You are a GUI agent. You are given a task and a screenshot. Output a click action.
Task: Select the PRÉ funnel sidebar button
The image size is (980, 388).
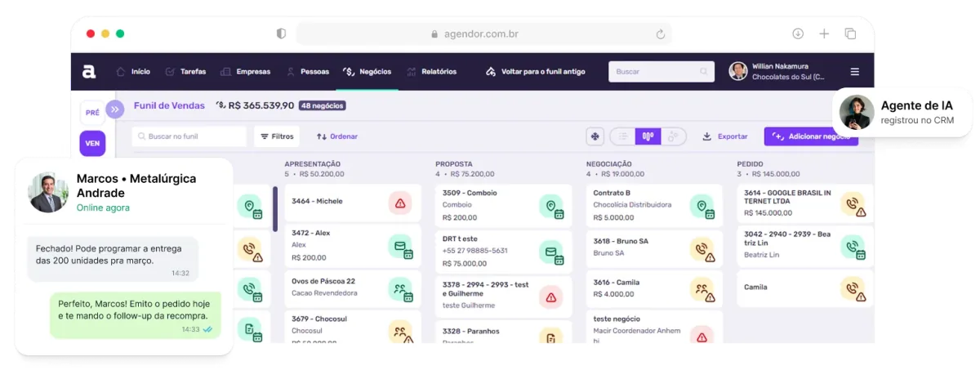coord(92,113)
